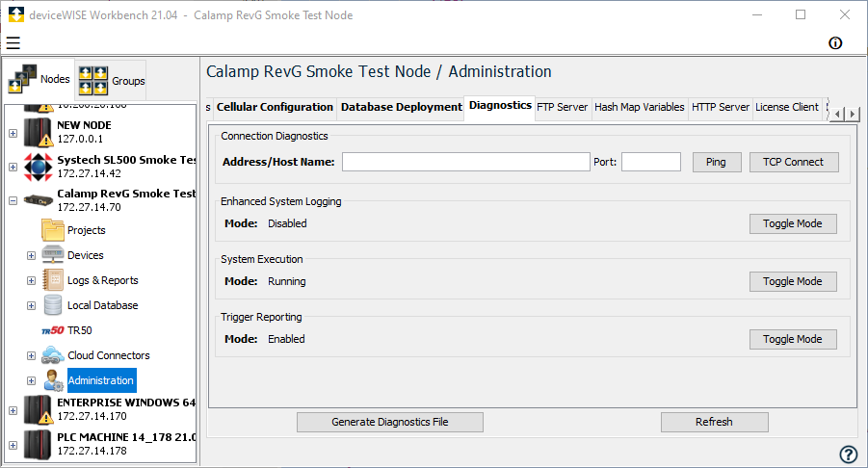Expand the Cloud Connectors branch

coord(31,355)
